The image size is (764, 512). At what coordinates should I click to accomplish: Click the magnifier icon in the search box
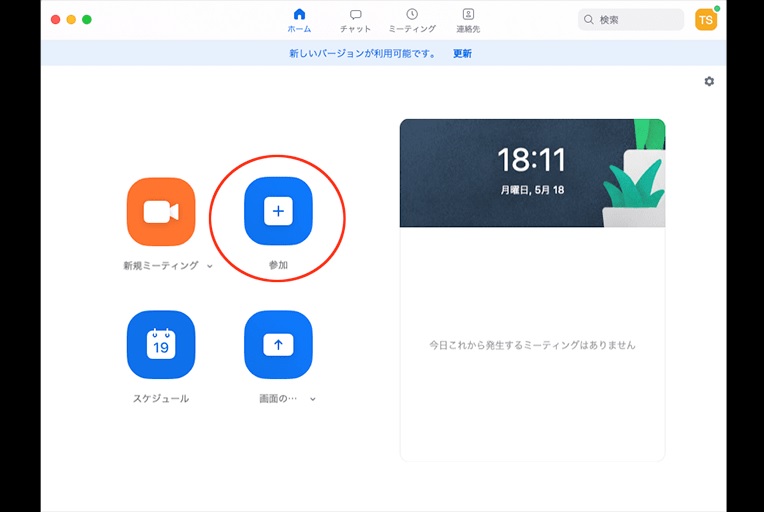click(589, 19)
